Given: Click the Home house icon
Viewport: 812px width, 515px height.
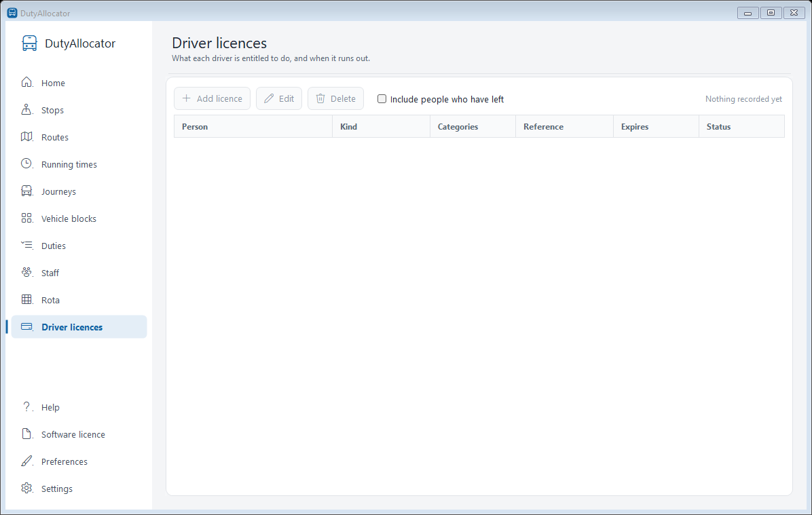Looking at the screenshot, I should point(27,82).
